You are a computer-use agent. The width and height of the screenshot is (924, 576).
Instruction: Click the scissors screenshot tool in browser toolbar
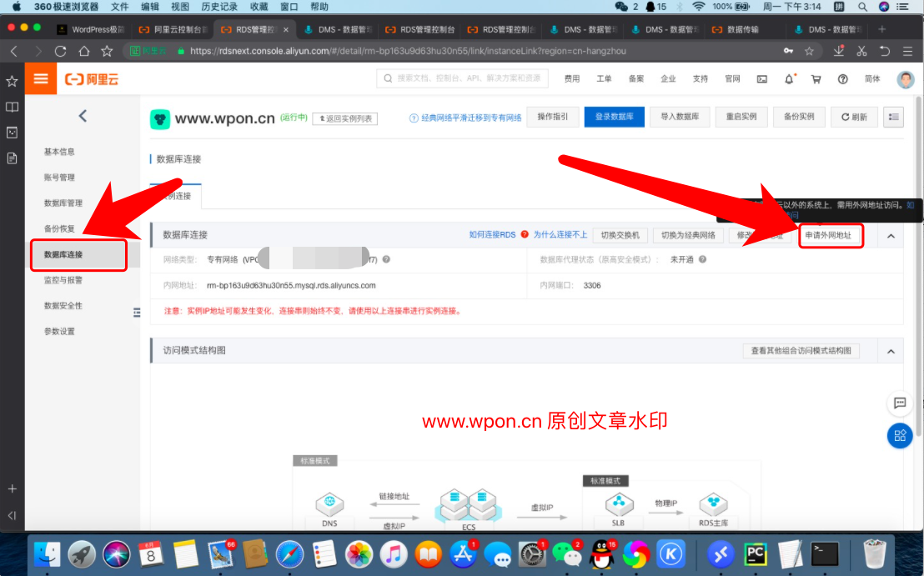(861, 51)
